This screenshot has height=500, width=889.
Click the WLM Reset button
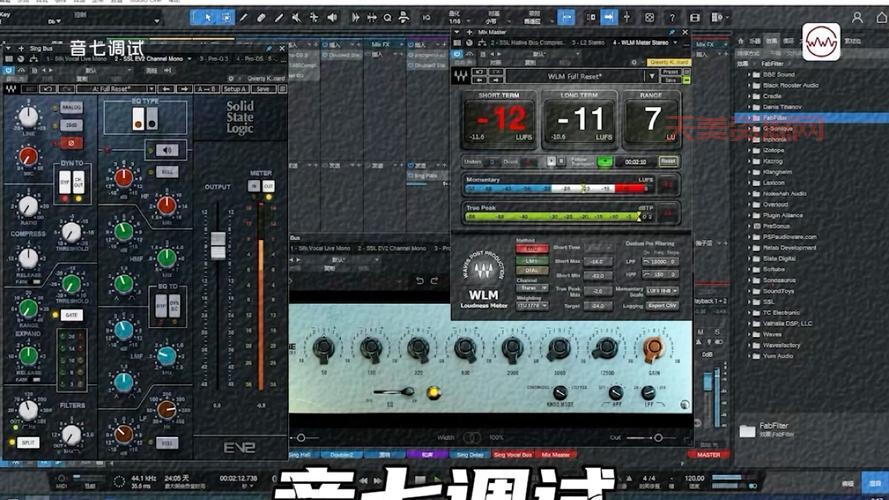tap(668, 162)
